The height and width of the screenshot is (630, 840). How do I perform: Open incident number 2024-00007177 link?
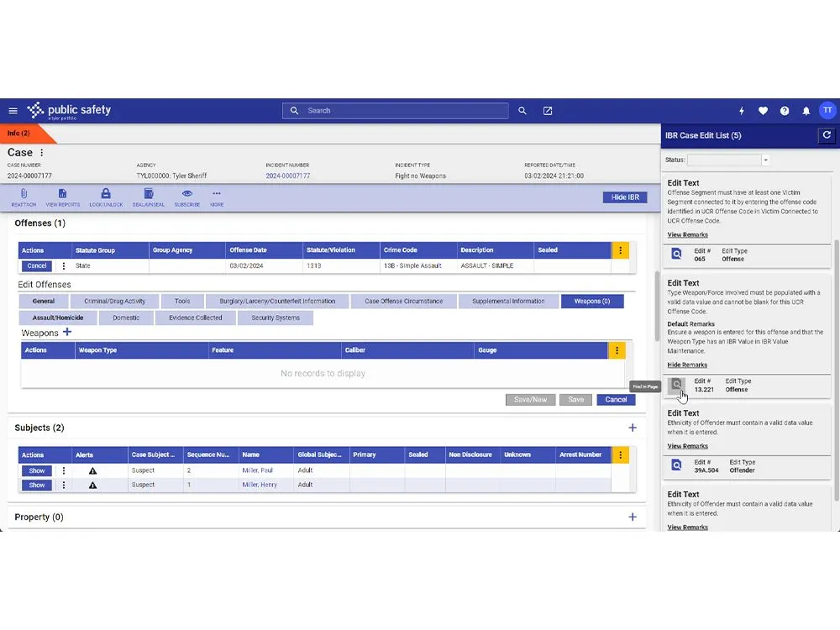coord(288,176)
